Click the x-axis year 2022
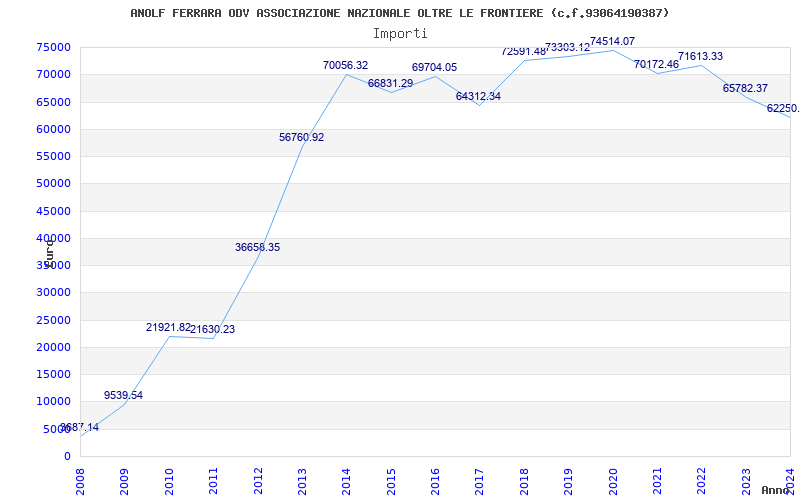Viewport: 800px width, 500px height. [702, 481]
